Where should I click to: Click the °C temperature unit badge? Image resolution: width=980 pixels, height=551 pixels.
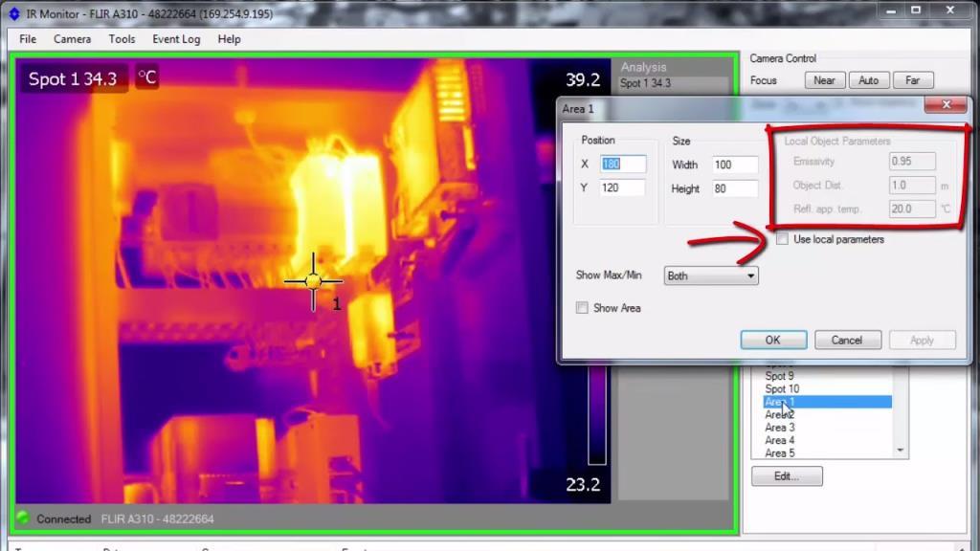(x=146, y=78)
